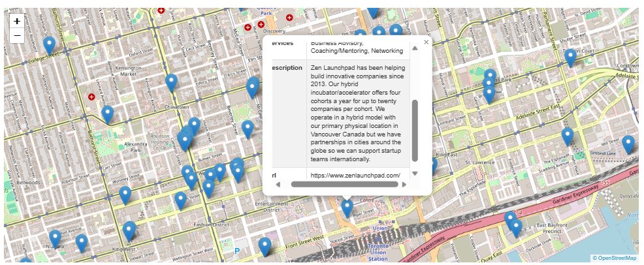Select the marker below the Shuter Street label
Image resolution: width=644 pixels, height=265 pixels.
pos(570,57)
